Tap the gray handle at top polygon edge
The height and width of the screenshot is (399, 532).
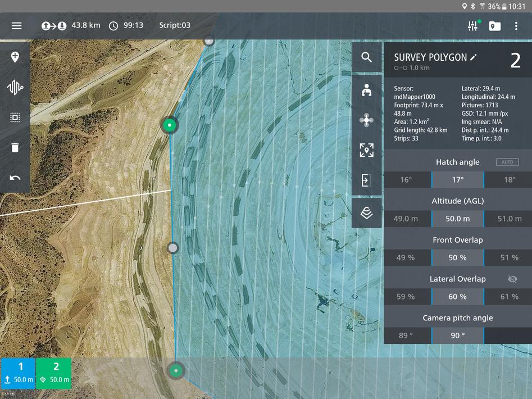tap(209, 41)
